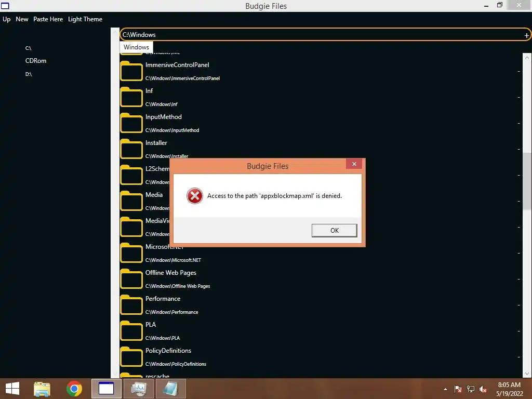Launch Google Chrome from taskbar
The height and width of the screenshot is (399, 532).
point(74,389)
